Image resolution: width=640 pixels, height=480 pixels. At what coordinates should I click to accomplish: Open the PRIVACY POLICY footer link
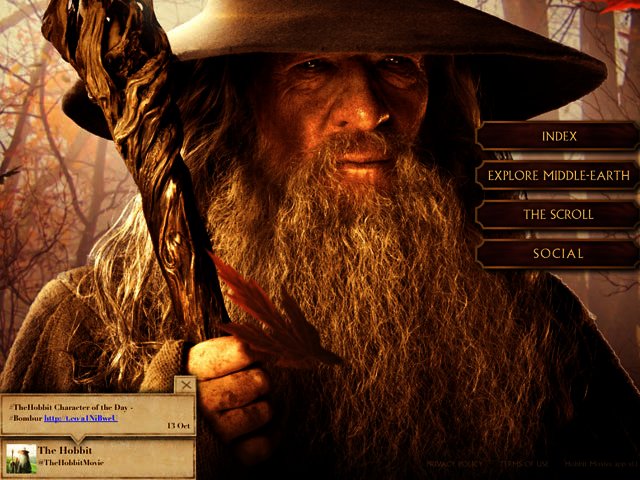point(454,464)
